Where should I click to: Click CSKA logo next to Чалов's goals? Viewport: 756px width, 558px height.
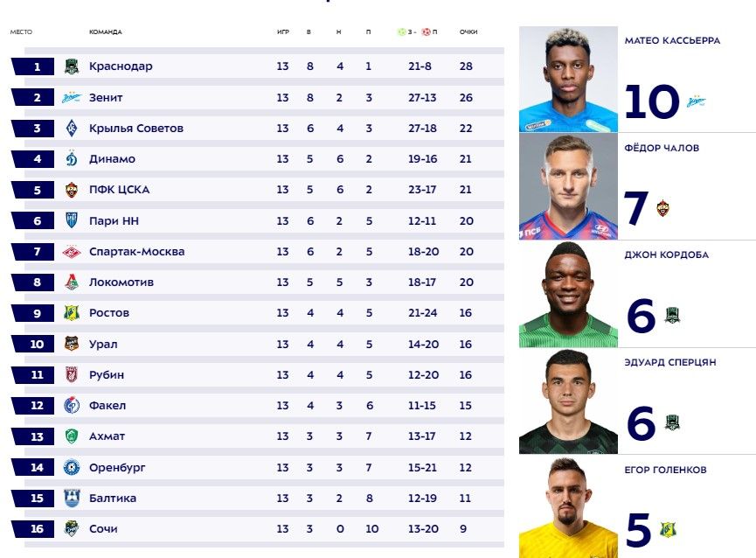click(x=663, y=208)
